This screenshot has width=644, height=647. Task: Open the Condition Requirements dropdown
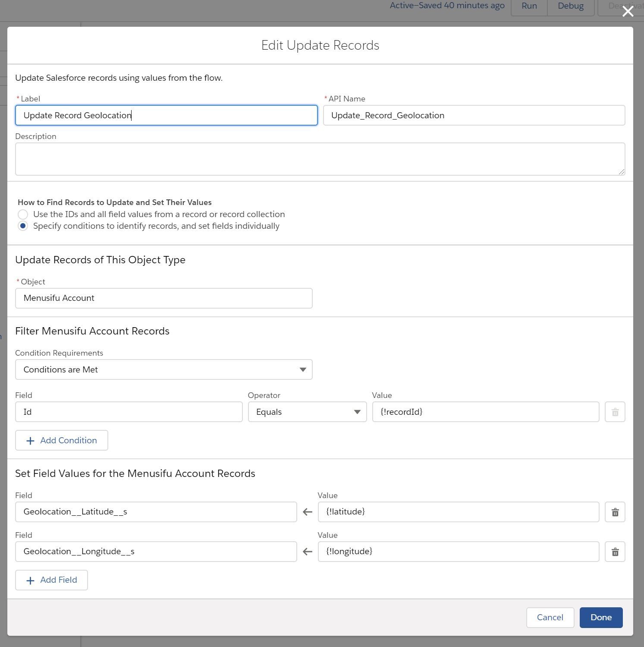point(164,369)
